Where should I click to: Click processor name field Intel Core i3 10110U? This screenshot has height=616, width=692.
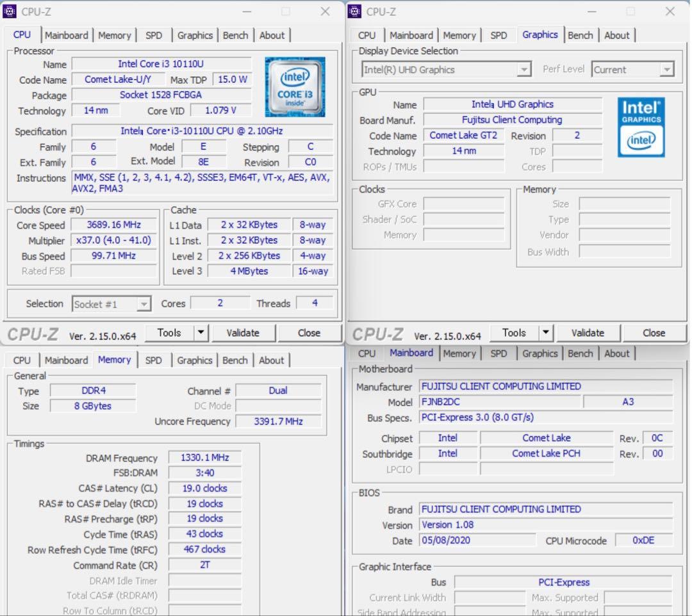(x=161, y=64)
